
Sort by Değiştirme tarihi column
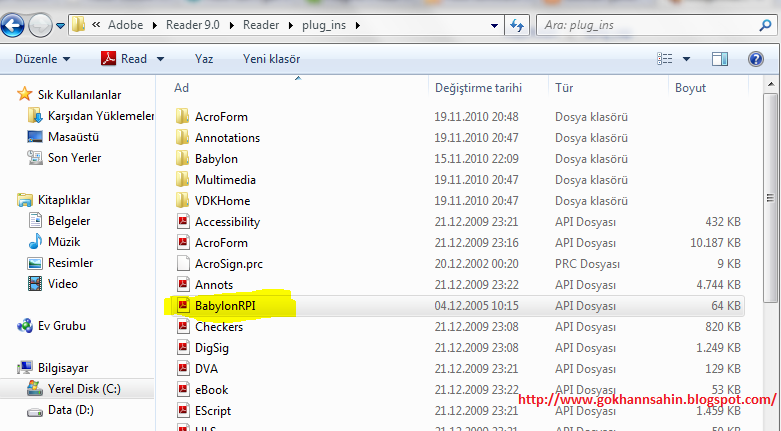coord(478,88)
